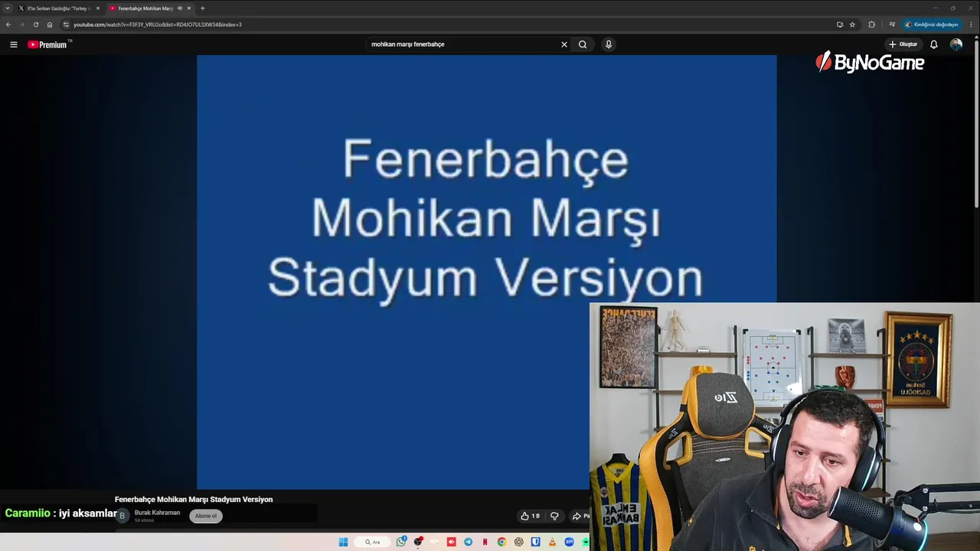This screenshot has height=551, width=980.
Task: Run the search with the magnifier icon
Action: coord(583,44)
